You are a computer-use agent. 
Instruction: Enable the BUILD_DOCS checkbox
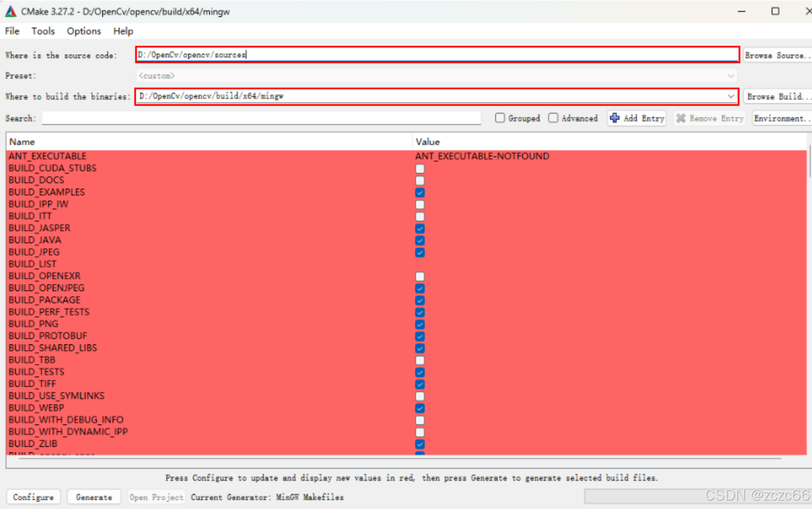tap(420, 180)
